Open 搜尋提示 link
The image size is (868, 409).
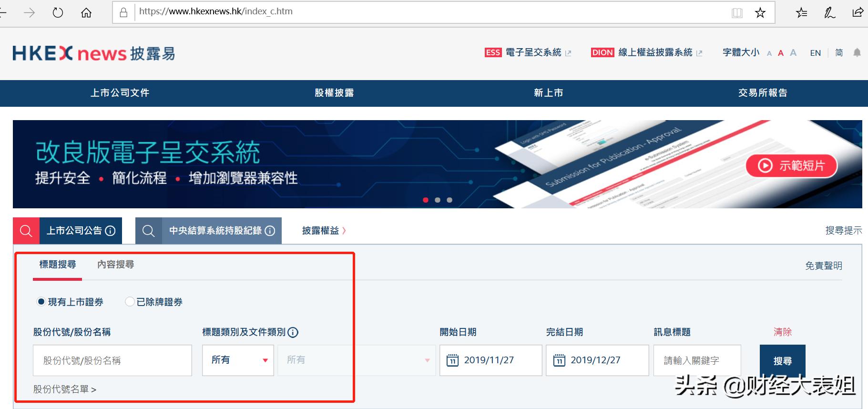coord(844,231)
